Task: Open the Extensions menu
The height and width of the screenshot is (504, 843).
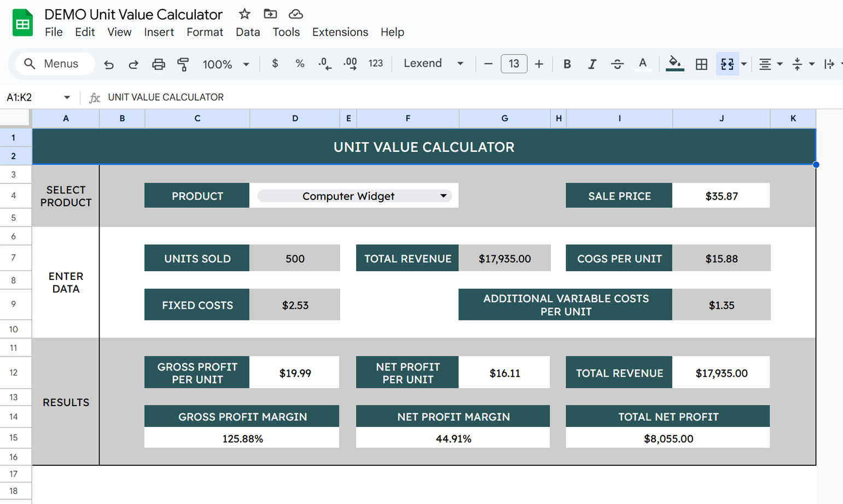Action: (x=340, y=32)
